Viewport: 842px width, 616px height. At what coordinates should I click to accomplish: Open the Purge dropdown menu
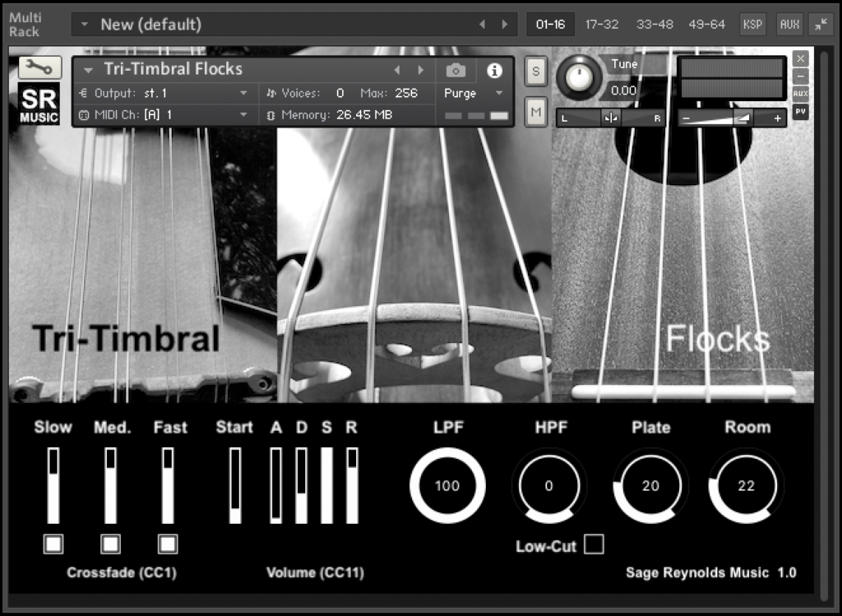[x=473, y=94]
